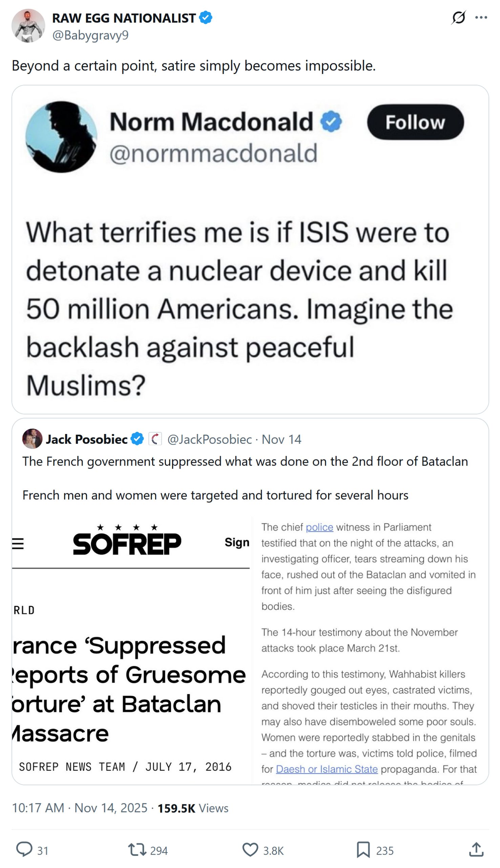Like the post with heart icon
The width and height of the screenshot is (500, 868).
tap(250, 849)
